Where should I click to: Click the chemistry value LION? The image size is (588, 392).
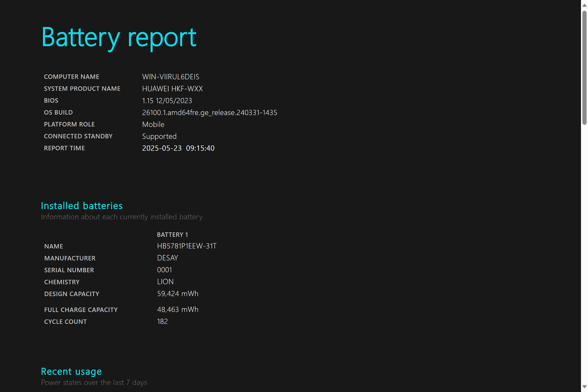[x=165, y=282]
